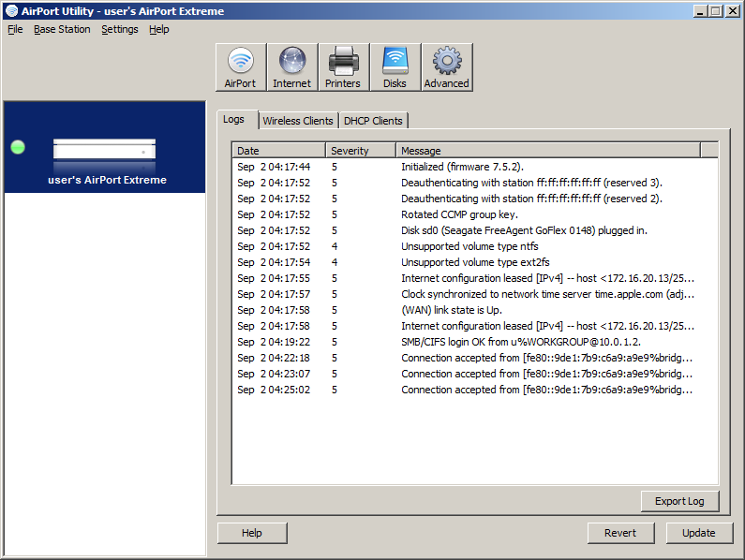Open the Settings menu
This screenshot has width=745, height=560.
(x=120, y=29)
